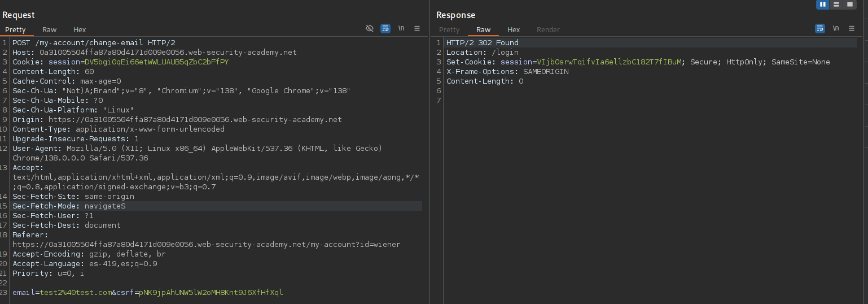This screenshot has height=304, width=868.
Task: Toggle word wrap in Request panel
Action: (x=385, y=28)
